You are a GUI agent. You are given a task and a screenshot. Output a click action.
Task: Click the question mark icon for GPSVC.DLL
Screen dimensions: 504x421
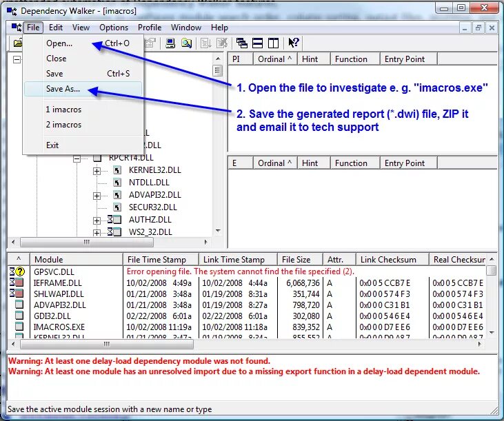pyautogui.click(x=20, y=272)
